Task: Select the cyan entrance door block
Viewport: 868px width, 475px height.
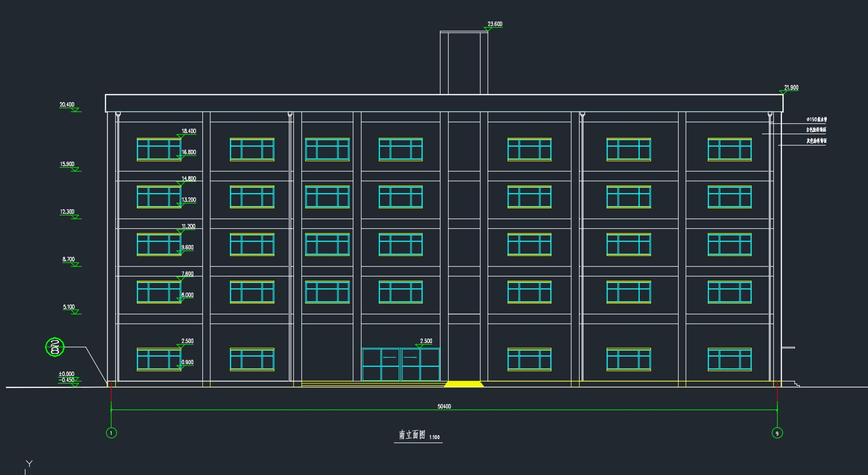Action: (400, 364)
